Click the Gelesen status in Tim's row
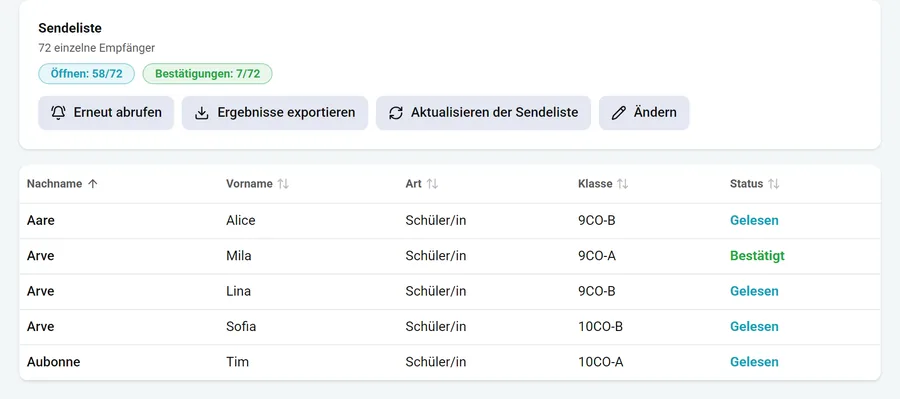The height and width of the screenshot is (399, 900). click(754, 362)
